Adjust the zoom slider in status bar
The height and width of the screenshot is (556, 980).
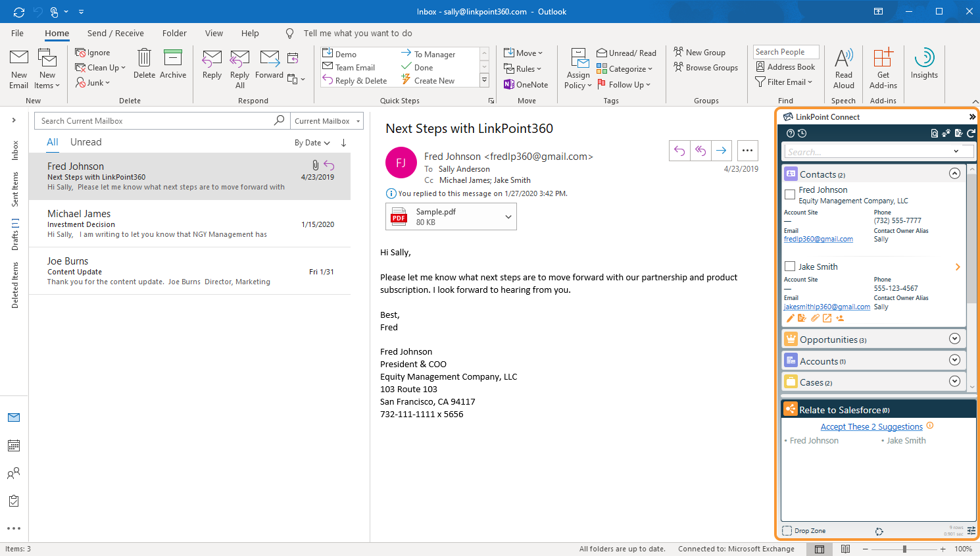click(904, 549)
